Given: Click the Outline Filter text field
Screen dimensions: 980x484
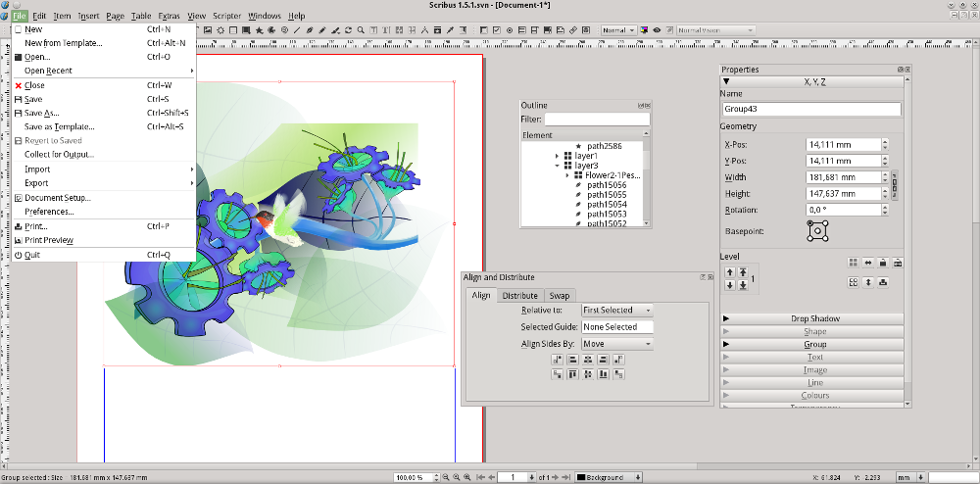Looking at the screenshot, I should click(x=597, y=120).
